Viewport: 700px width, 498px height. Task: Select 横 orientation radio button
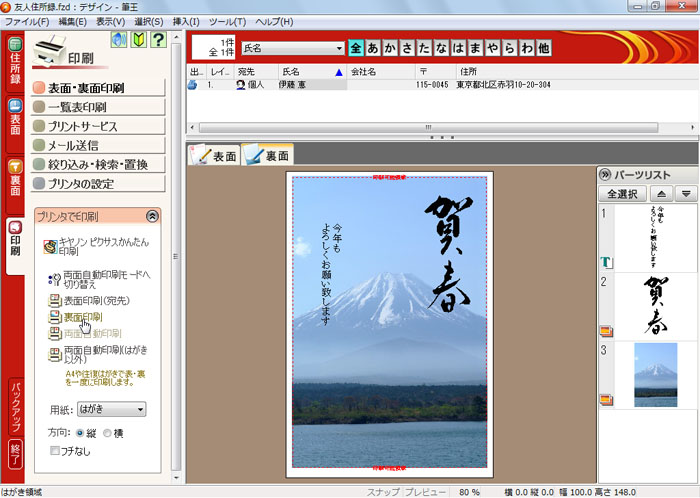tap(108, 432)
